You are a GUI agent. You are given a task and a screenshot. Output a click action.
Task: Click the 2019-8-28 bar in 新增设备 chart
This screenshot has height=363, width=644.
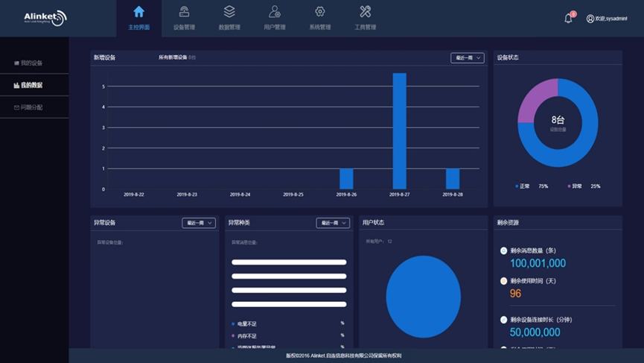coord(453,179)
